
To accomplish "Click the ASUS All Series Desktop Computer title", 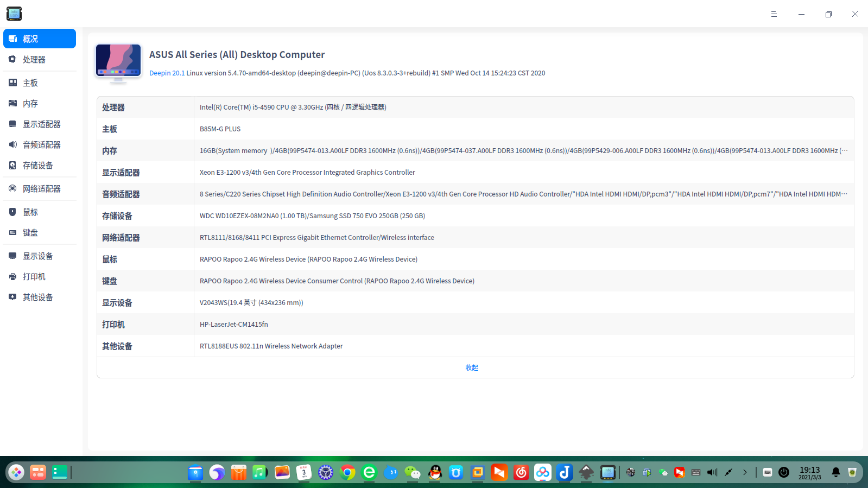I will click(x=237, y=55).
